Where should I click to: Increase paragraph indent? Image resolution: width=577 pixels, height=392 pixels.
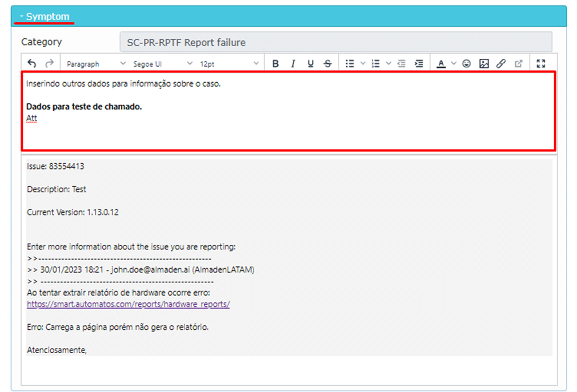pos(419,64)
